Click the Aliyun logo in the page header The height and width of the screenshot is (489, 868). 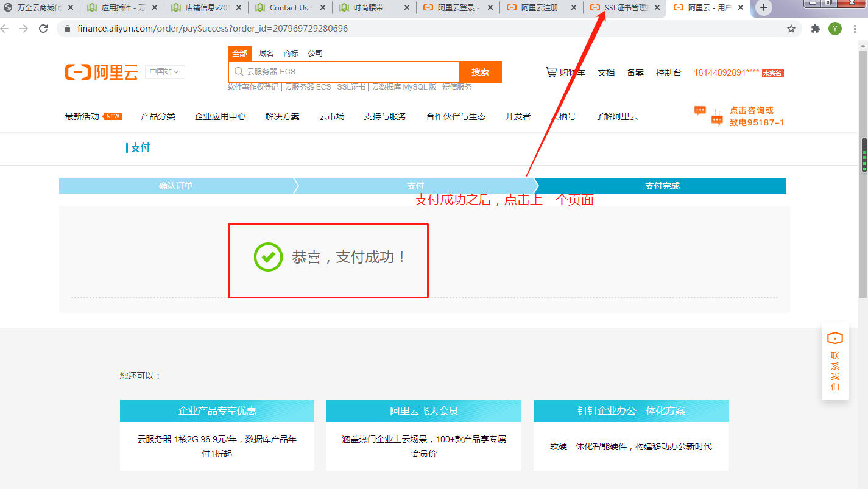click(x=102, y=72)
